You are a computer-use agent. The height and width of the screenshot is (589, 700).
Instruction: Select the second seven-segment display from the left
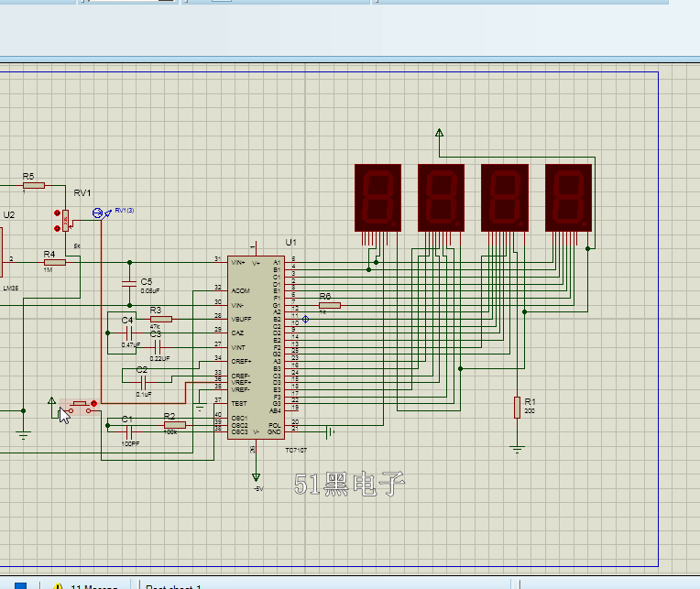pyautogui.click(x=441, y=198)
